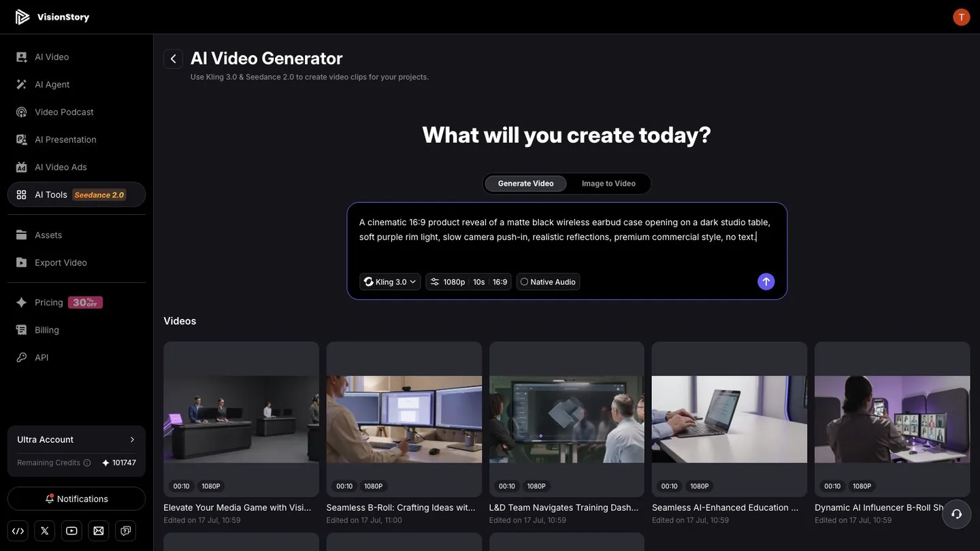Click the Video Podcast icon
Image resolution: width=980 pixels, height=551 pixels.
22,112
